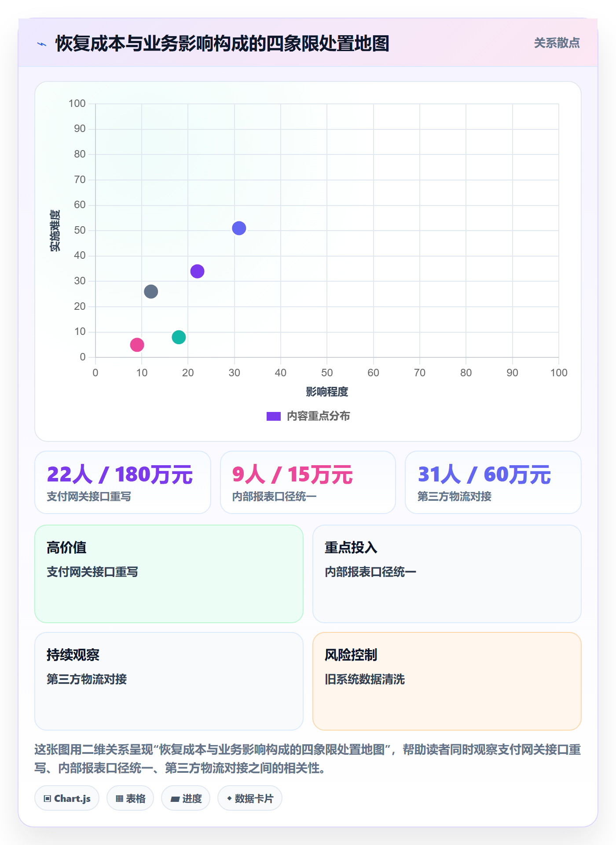Image resolution: width=616 pixels, height=845 pixels.
Task: Click 内部报表口径统一 label under the 9人 card
Action: (x=274, y=496)
